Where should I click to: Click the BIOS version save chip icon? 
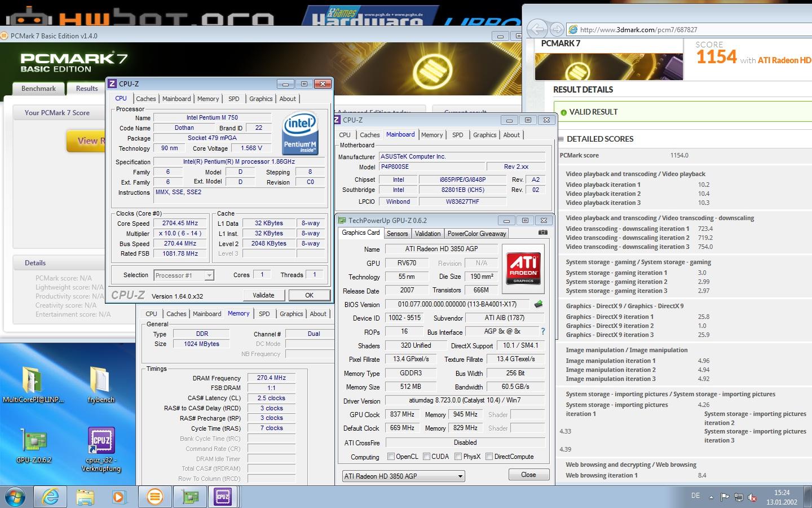[539, 304]
